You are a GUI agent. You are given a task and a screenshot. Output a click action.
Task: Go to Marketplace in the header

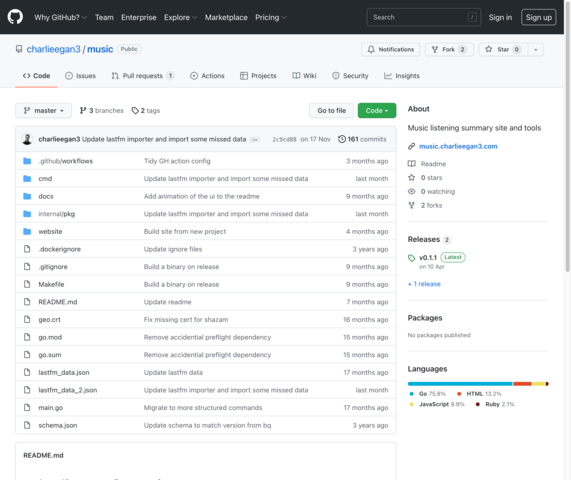pos(226,17)
